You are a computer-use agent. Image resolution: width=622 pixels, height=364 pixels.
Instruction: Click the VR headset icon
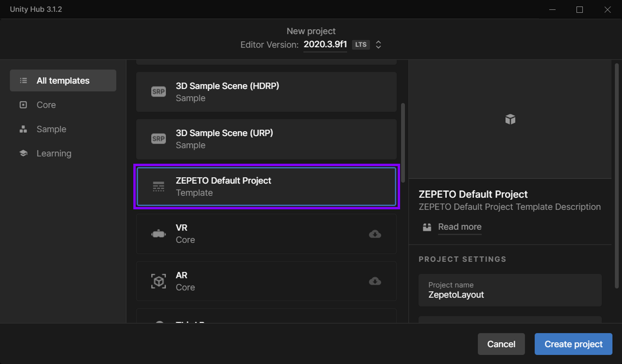pos(158,234)
